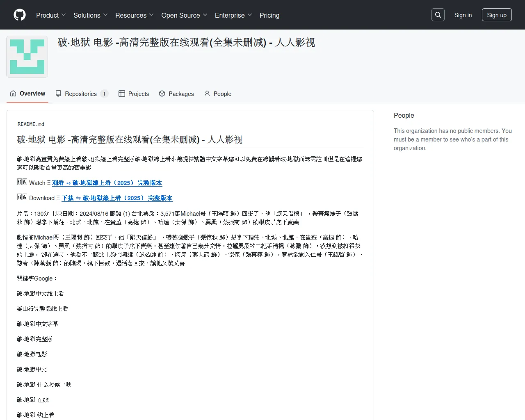Click the organization avatar image

(27, 57)
